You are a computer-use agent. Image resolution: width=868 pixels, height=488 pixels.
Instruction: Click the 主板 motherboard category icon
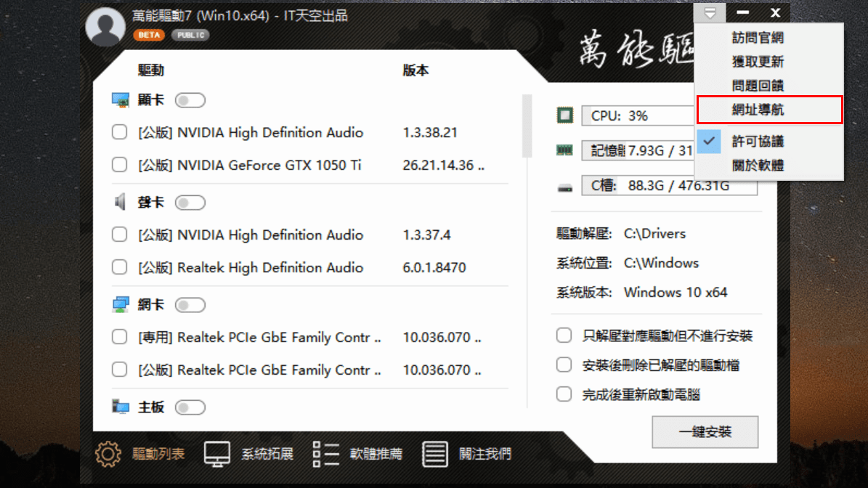(x=120, y=407)
